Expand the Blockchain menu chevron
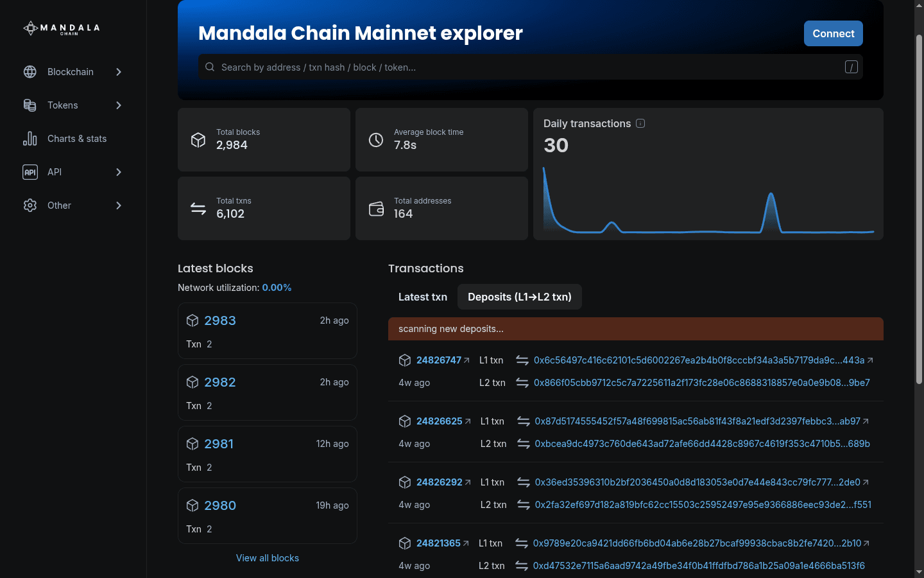924x578 pixels. click(x=119, y=72)
